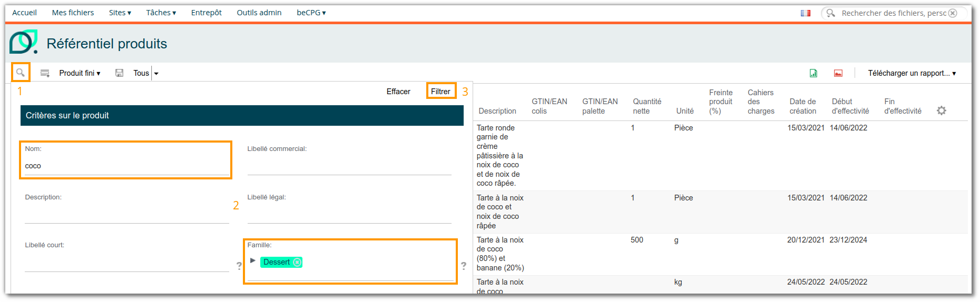Remove the Dessert tag from Famille

tap(298, 262)
